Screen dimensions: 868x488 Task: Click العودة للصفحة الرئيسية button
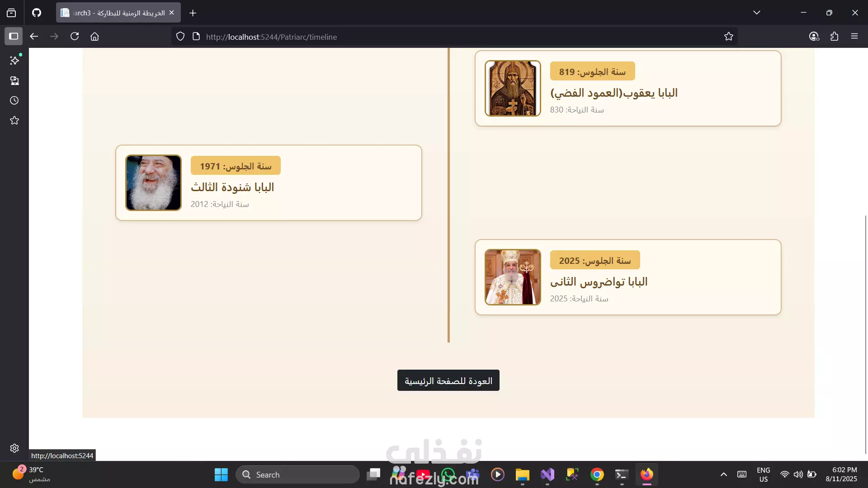(x=448, y=380)
